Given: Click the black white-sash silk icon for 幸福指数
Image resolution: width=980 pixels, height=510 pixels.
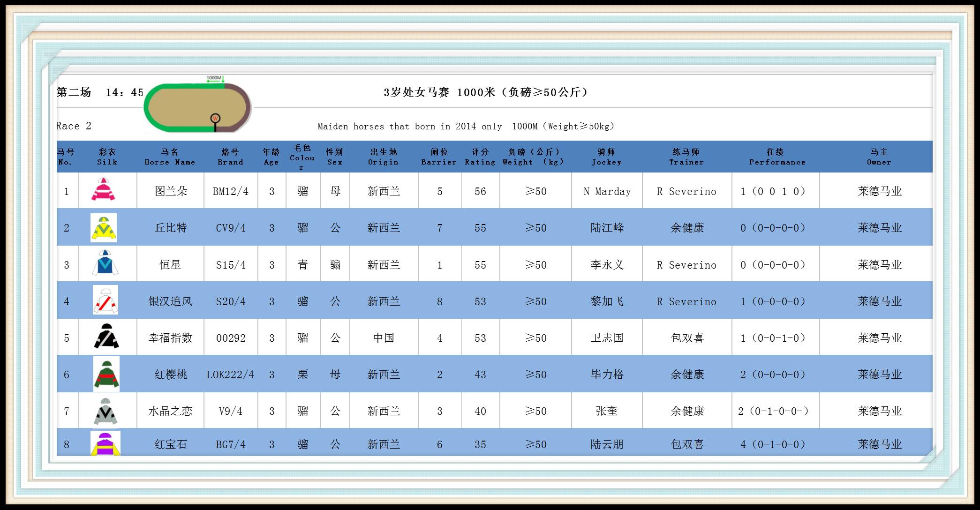Looking at the screenshot, I should click(x=106, y=336).
